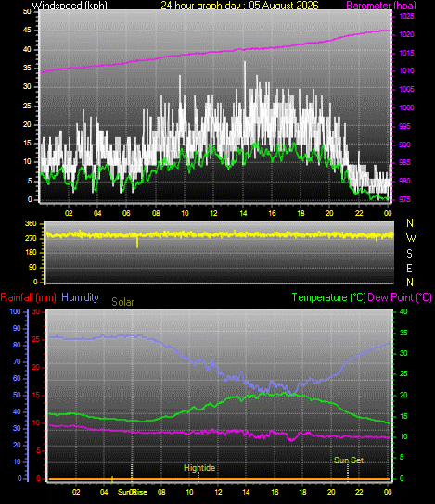The width and height of the screenshot is (435, 504).
Task: Click the W compass direction label
Action: 411,238
